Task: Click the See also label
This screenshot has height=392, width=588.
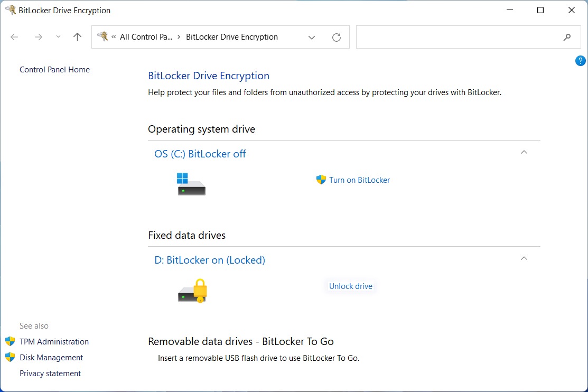Action: 34,326
